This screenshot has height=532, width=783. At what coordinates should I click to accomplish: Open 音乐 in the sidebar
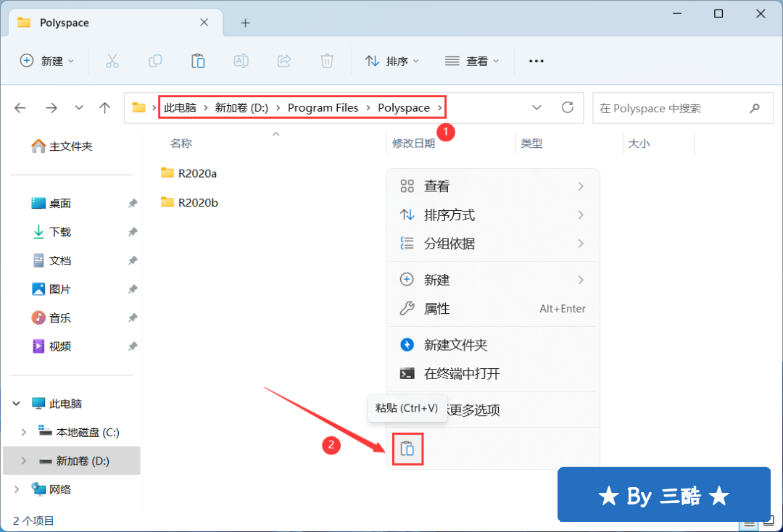(51, 318)
